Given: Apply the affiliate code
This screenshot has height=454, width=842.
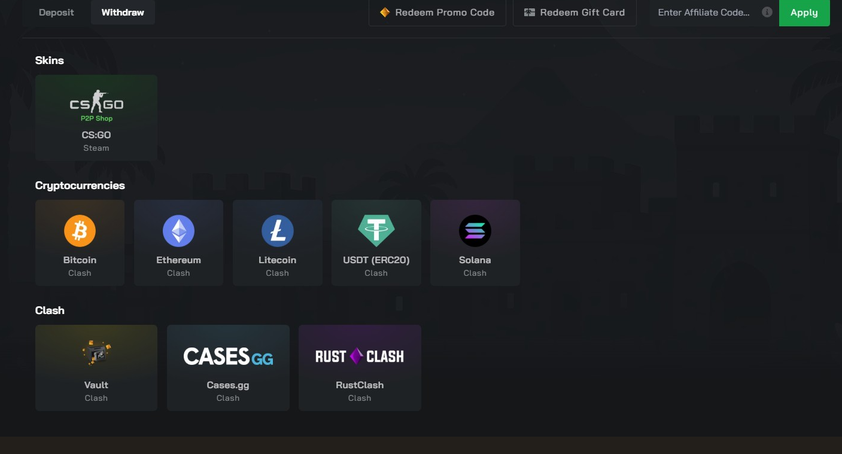Looking at the screenshot, I should click(804, 12).
